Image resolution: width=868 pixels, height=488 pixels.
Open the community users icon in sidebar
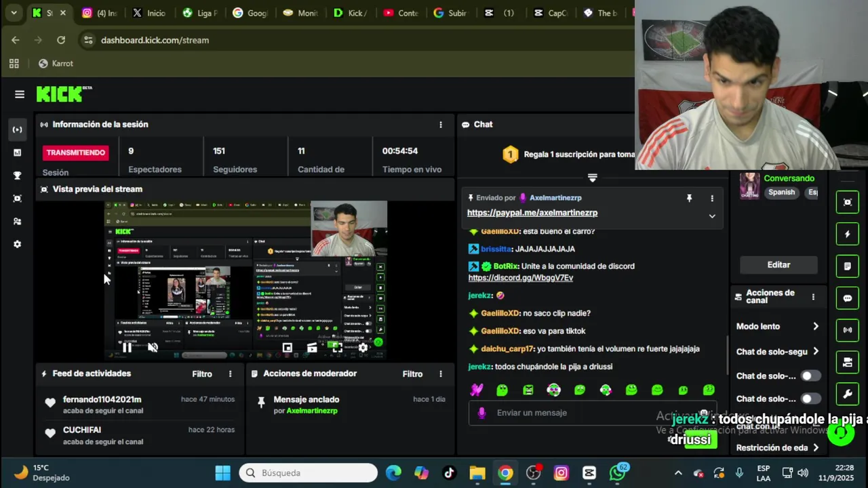click(x=18, y=222)
